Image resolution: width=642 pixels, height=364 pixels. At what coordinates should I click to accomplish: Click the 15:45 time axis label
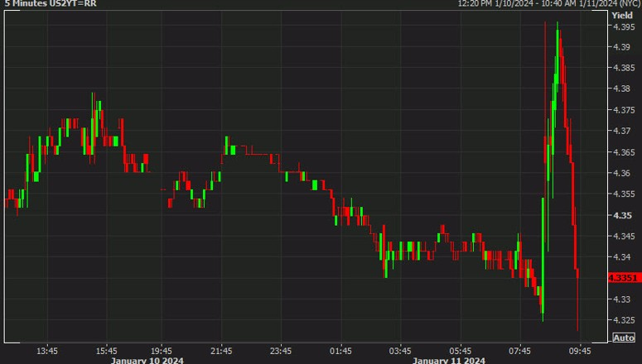(107, 351)
